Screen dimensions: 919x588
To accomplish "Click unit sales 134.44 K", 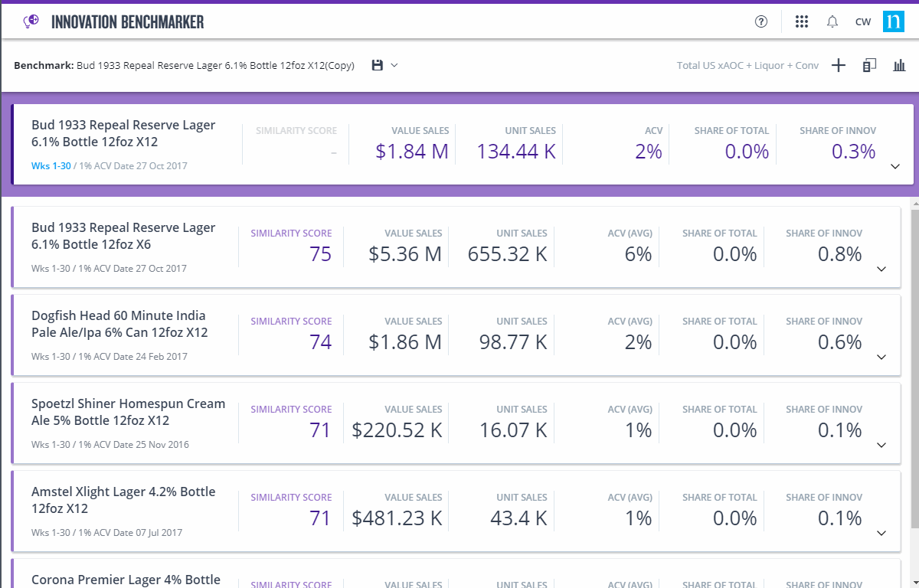I will pyautogui.click(x=516, y=152).
